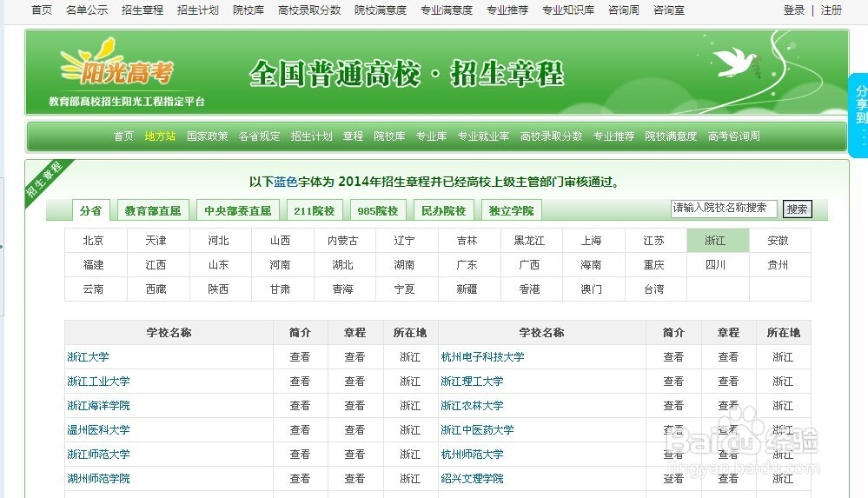Screen dimensions: 868x498
Task: Open the 分享到 side share widget
Action: pyautogui.click(x=859, y=115)
